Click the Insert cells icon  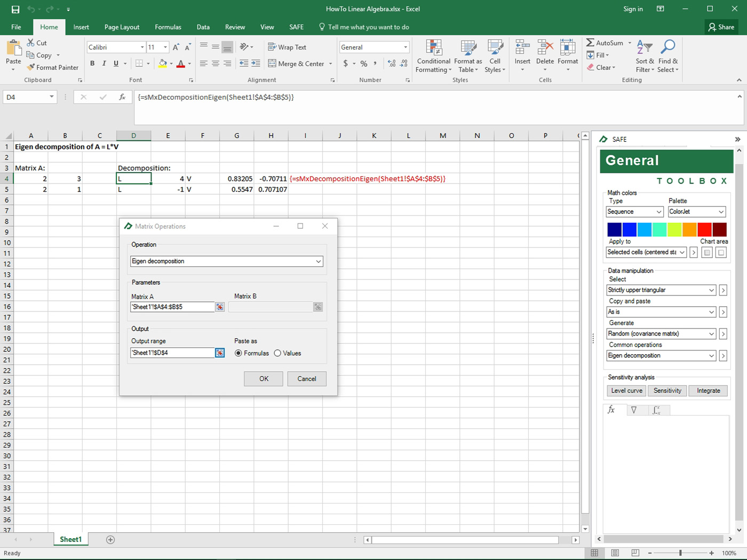point(522,47)
